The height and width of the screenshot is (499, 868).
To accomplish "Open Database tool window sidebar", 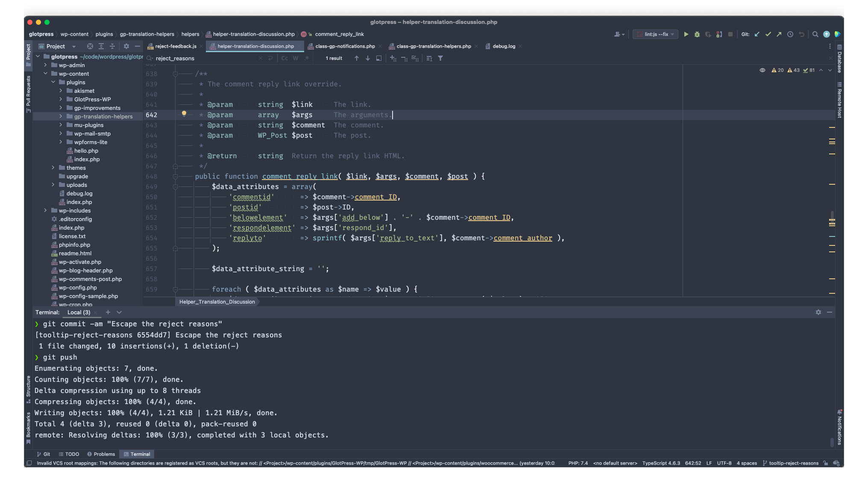I will point(839,59).
